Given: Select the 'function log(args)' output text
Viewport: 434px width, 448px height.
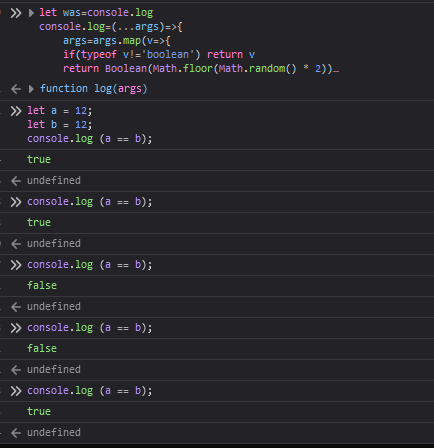Looking at the screenshot, I should [x=93, y=89].
